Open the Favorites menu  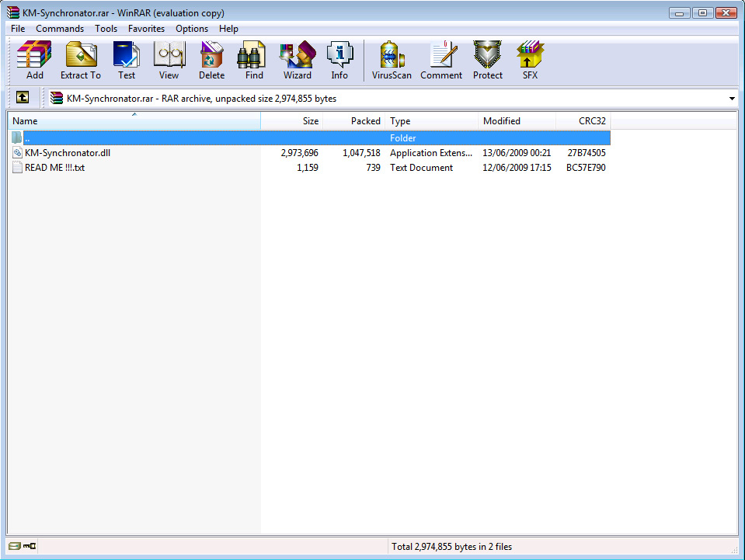point(146,29)
